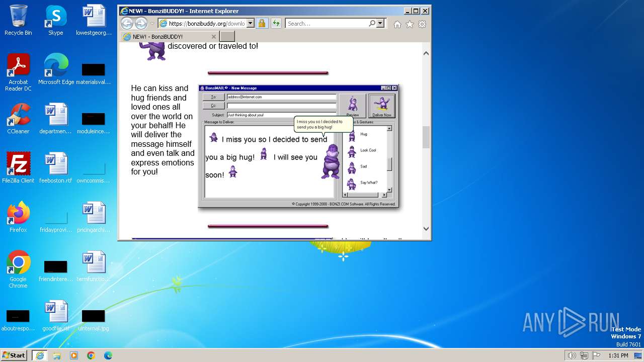The height and width of the screenshot is (362, 644).
Task: Click the Internet Explorer Back button
Action: 127,23
